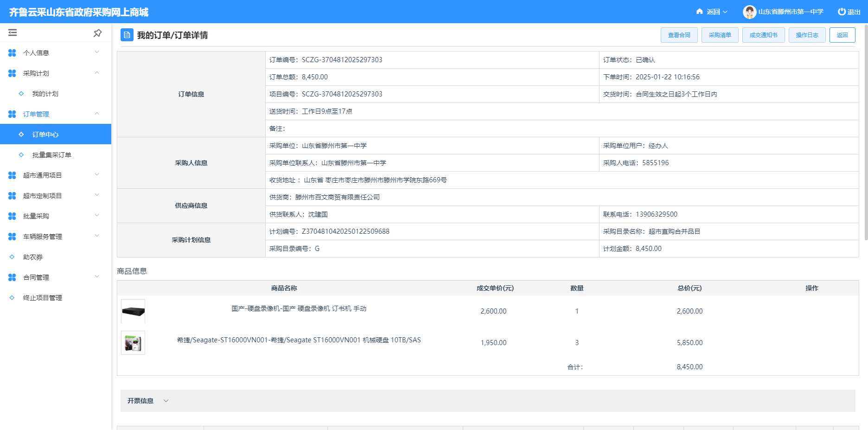This screenshot has height=430, width=868.
Task: Collapse the 采购计划 menu chevron
Action: tap(97, 73)
